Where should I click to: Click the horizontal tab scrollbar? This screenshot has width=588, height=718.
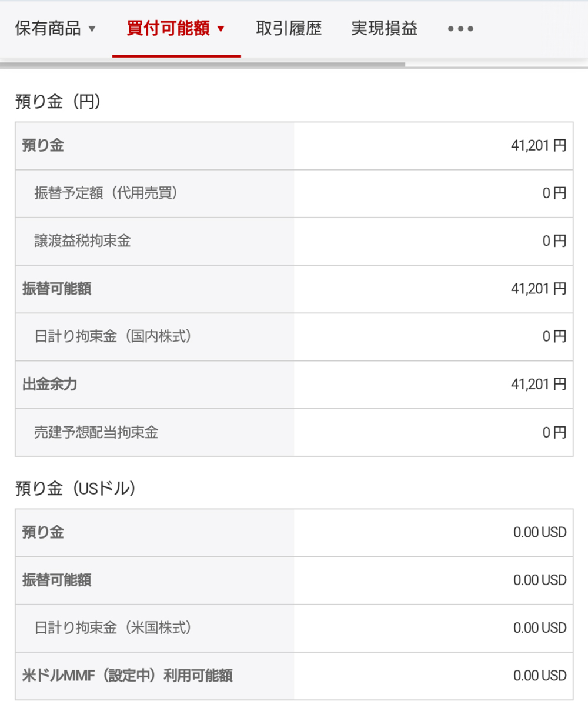click(x=203, y=64)
